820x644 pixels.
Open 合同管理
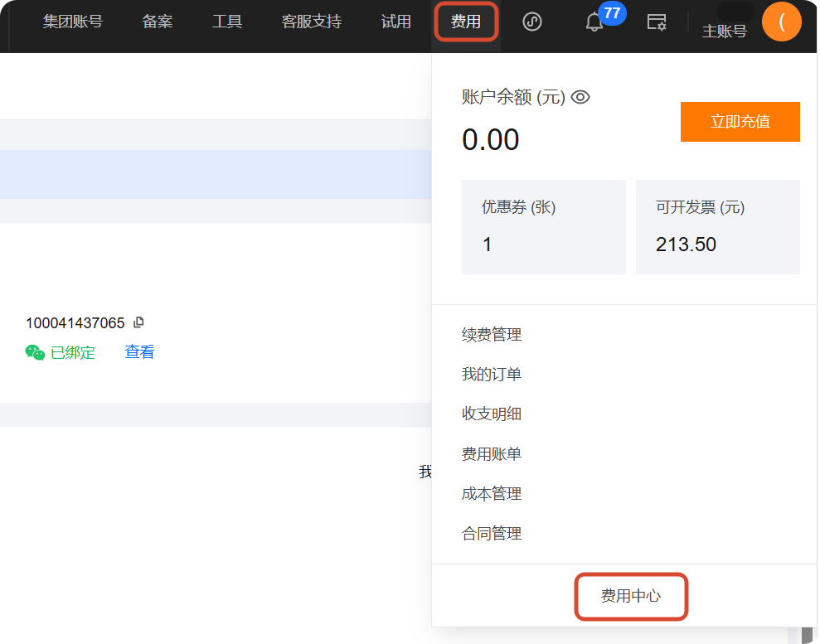pos(492,534)
